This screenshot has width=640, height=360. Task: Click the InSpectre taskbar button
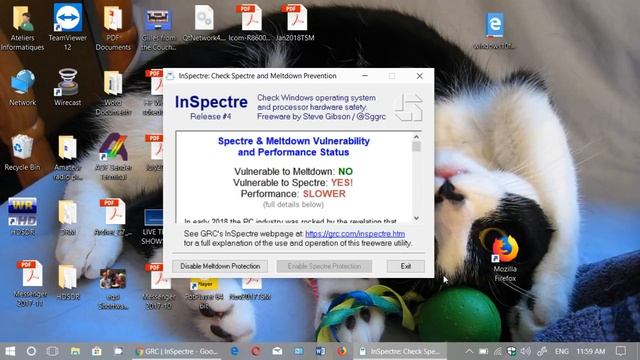pos(400,351)
